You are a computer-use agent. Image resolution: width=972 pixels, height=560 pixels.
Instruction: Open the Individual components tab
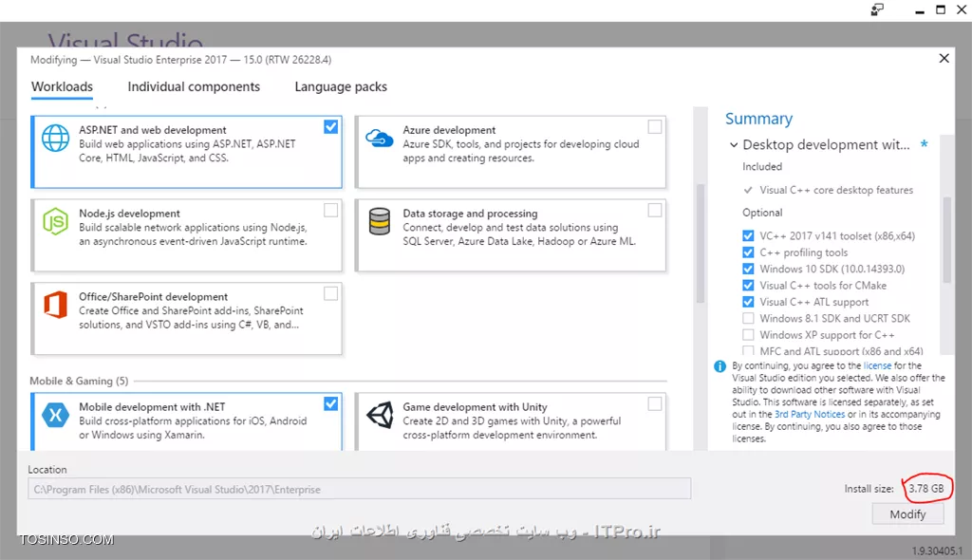click(194, 86)
